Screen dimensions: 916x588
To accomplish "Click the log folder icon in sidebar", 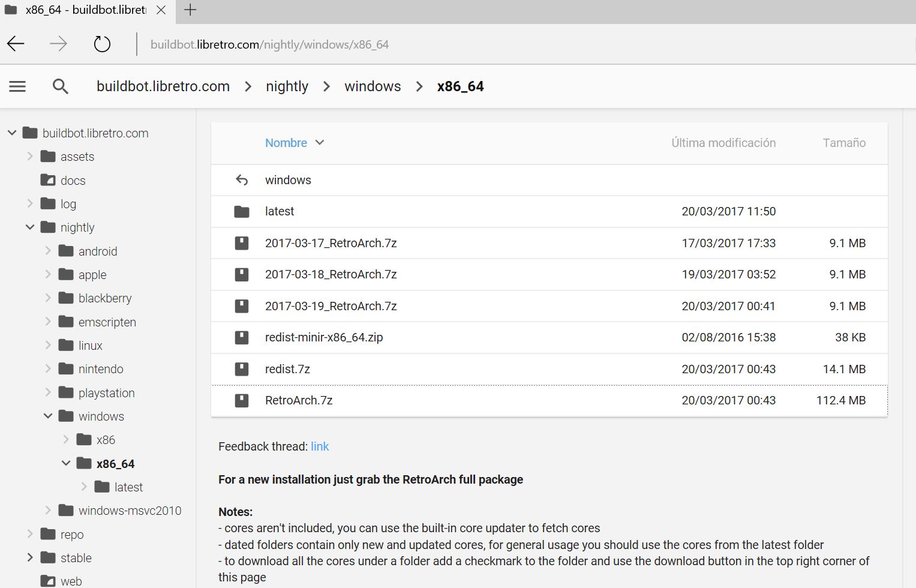I will [x=48, y=203].
